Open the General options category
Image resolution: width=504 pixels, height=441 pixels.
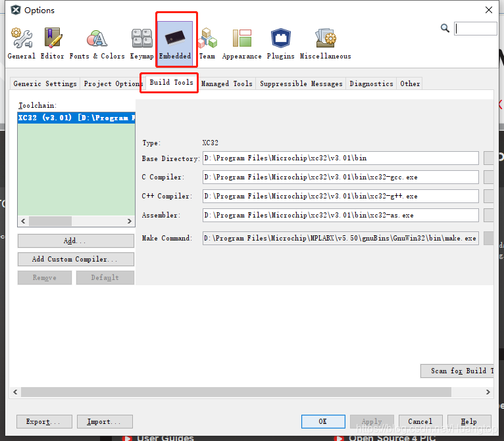[x=21, y=43]
